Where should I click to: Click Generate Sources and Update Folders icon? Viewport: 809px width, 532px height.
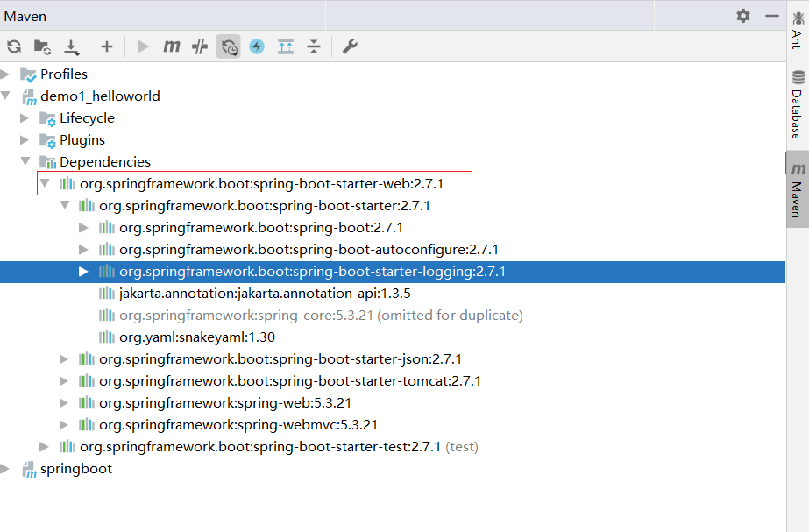tap(42, 46)
